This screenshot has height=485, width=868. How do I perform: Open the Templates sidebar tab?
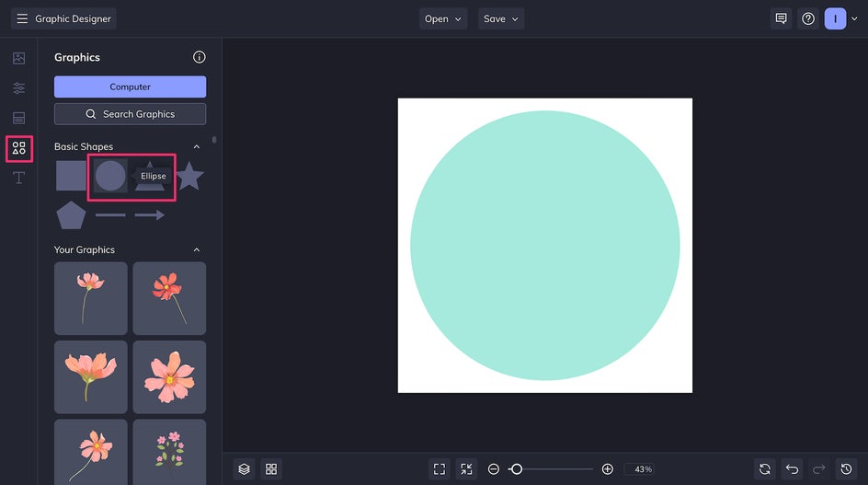click(x=18, y=118)
